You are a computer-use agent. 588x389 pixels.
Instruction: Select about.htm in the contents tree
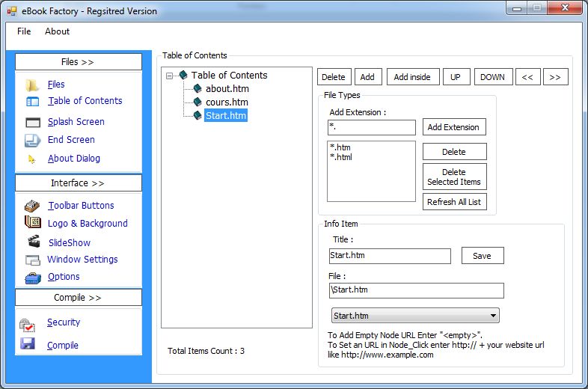(x=227, y=89)
